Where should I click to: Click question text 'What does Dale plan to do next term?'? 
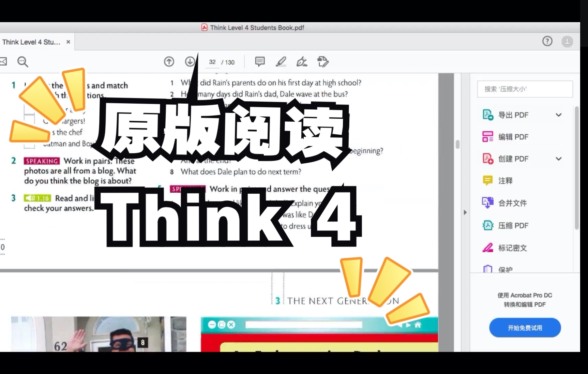pyautogui.click(x=241, y=172)
